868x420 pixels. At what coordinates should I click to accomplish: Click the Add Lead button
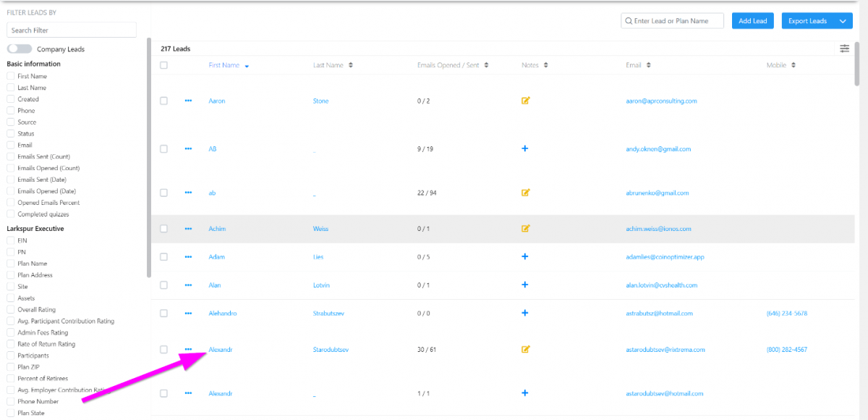[752, 21]
